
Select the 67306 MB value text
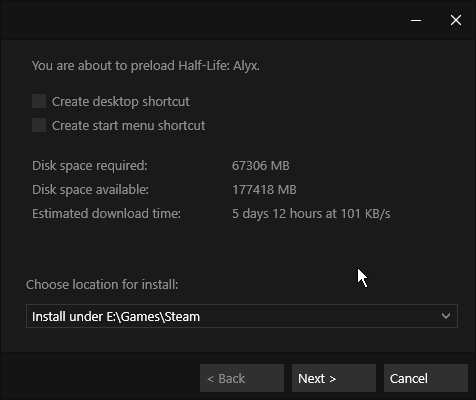[x=261, y=166]
